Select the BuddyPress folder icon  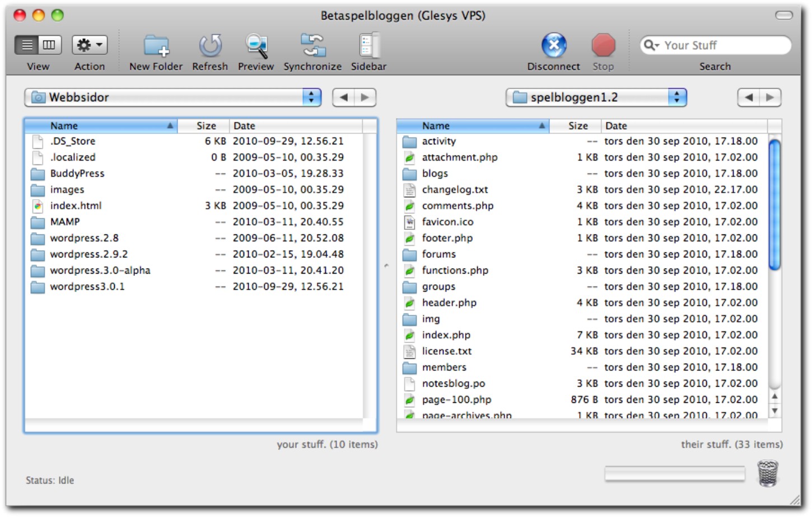pyautogui.click(x=38, y=173)
